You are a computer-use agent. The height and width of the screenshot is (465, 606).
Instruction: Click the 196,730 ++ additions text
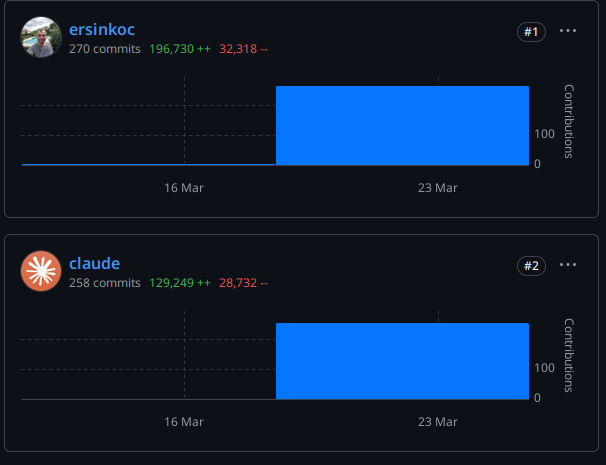(x=180, y=49)
